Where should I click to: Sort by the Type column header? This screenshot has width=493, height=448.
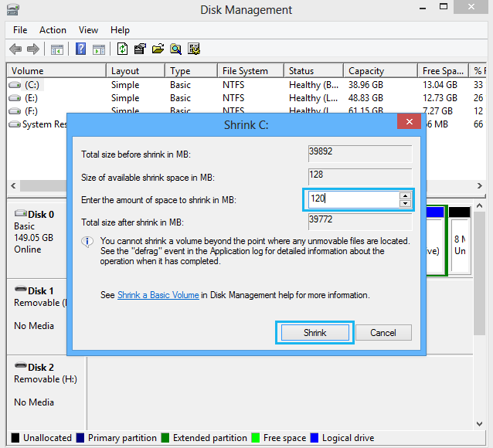192,71
